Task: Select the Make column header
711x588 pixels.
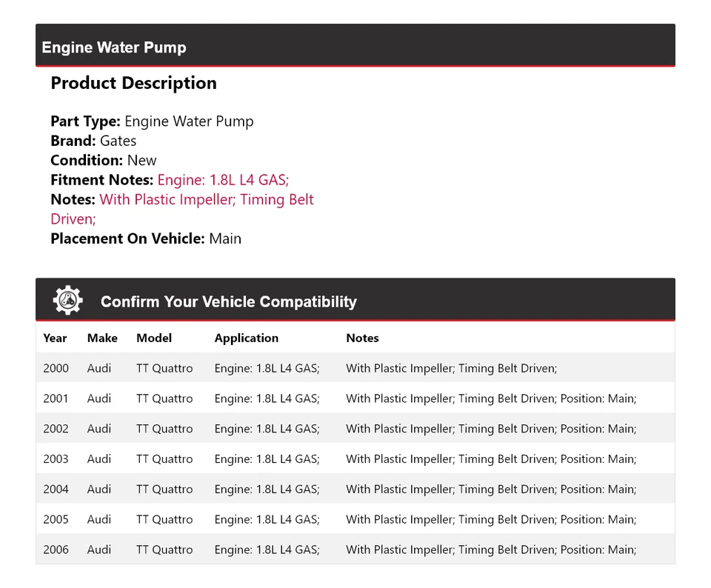Action: (x=102, y=338)
